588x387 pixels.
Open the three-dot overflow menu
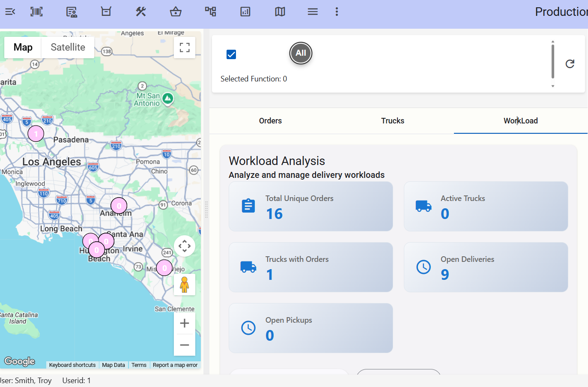click(337, 12)
